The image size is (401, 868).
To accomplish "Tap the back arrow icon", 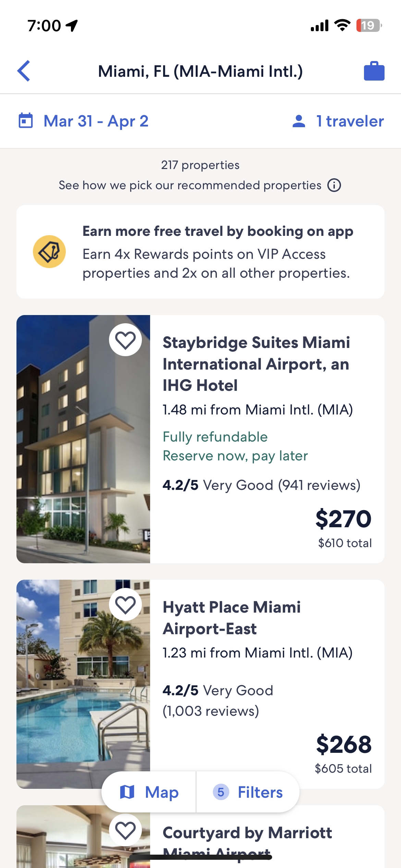I will pos(24,71).
